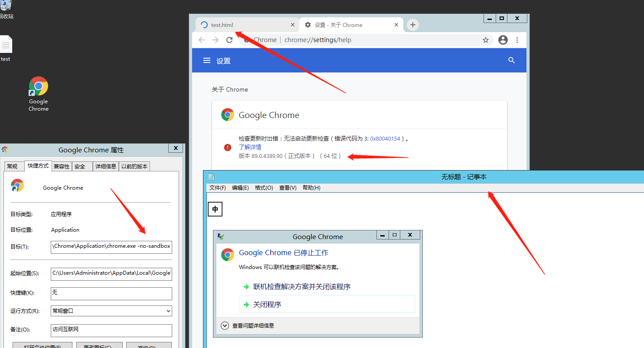Open Notepad's 编辑(E) menu
This screenshot has width=644, height=348.
click(x=240, y=188)
